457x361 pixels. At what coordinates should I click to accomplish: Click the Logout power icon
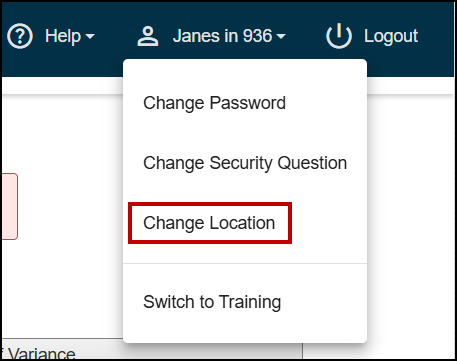click(339, 36)
